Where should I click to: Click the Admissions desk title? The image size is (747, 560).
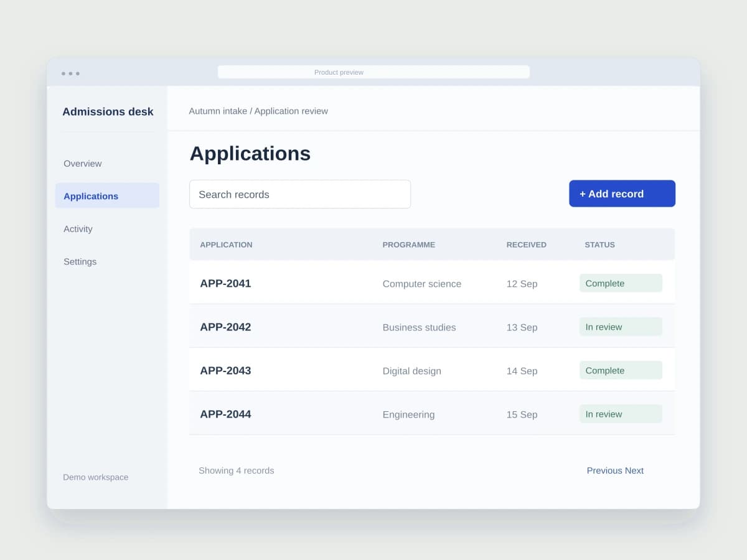[108, 112]
